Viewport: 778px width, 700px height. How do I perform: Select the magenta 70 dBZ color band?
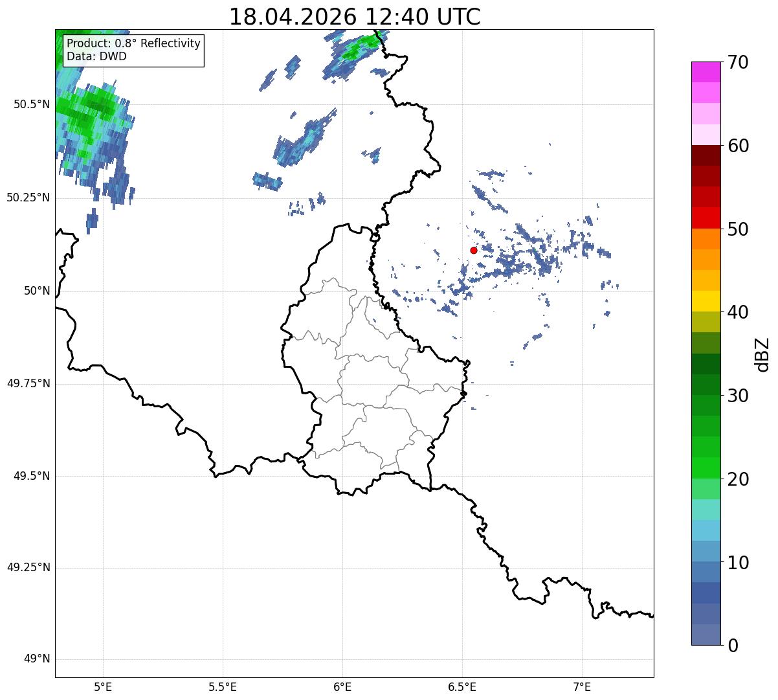pos(706,72)
